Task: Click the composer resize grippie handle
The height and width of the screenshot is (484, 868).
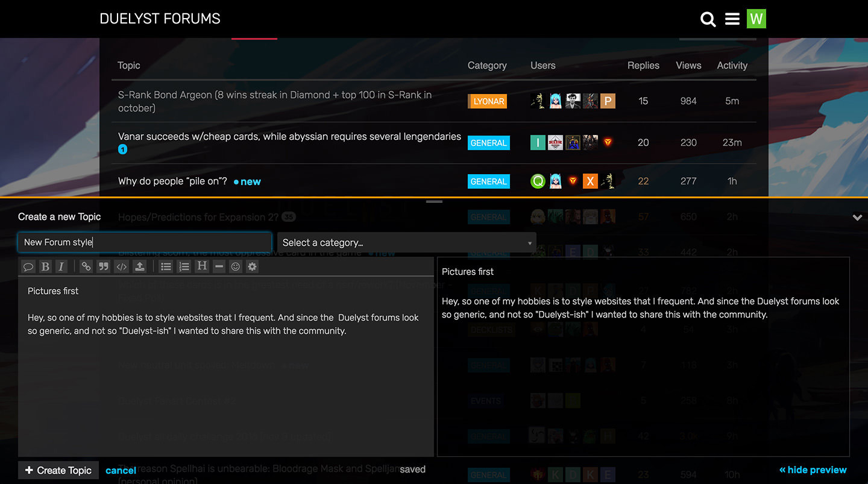Action: click(434, 201)
